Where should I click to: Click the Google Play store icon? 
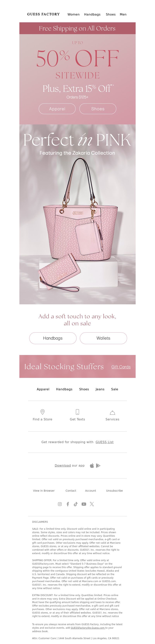[98, 465]
